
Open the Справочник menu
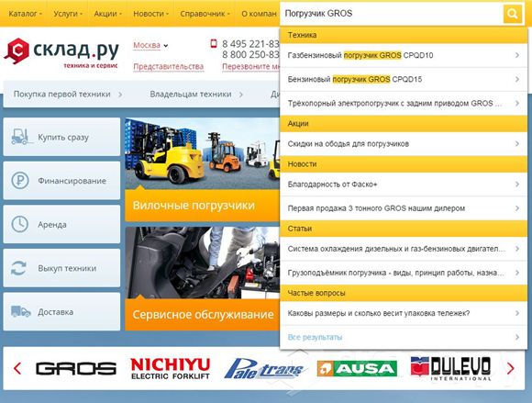205,14
